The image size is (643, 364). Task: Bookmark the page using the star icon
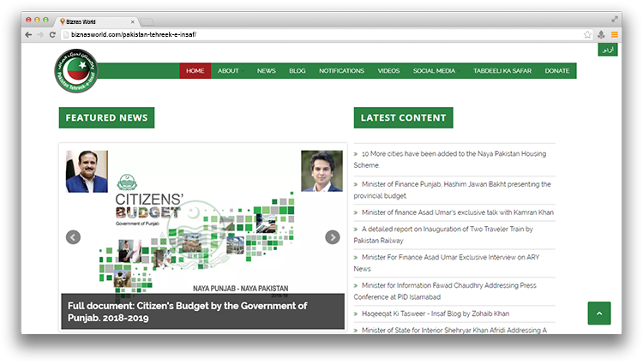587,34
